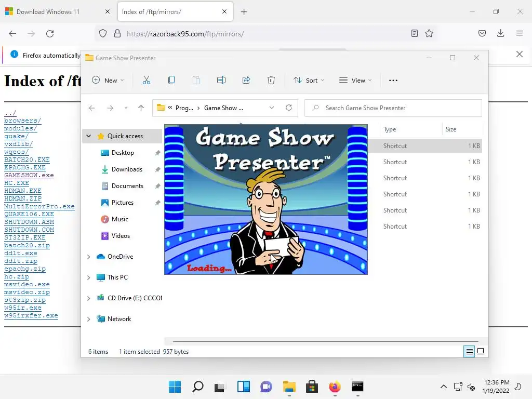Switch to details view layout icon
The image size is (532, 399).
pos(469,352)
